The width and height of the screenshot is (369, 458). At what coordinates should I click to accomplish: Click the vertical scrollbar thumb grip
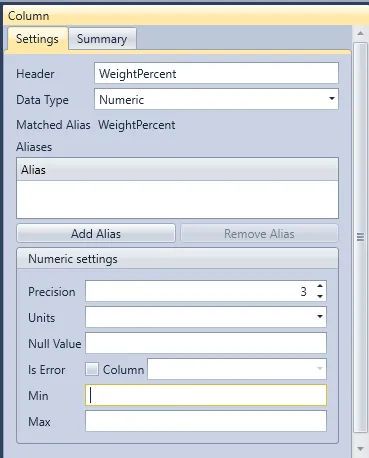360,237
